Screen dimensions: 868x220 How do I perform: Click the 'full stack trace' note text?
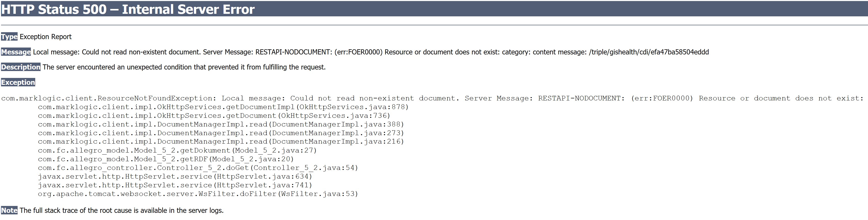coord(121,211)
